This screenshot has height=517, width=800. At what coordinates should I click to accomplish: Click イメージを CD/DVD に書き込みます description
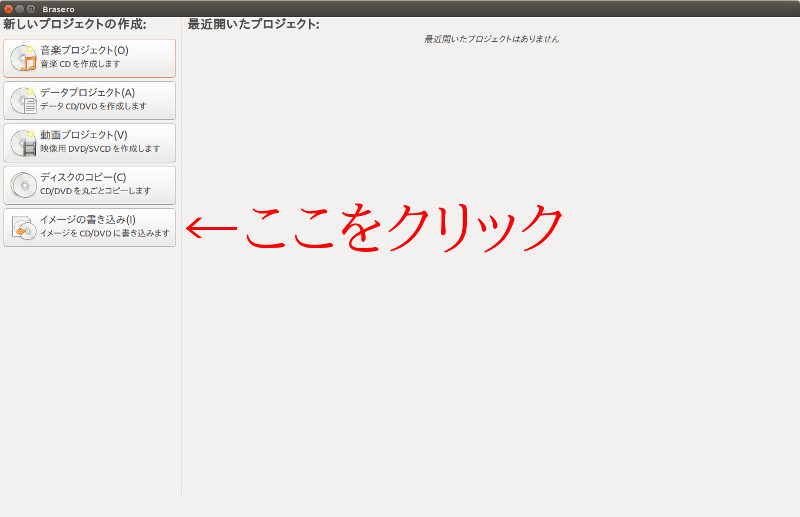coord(105,233)
